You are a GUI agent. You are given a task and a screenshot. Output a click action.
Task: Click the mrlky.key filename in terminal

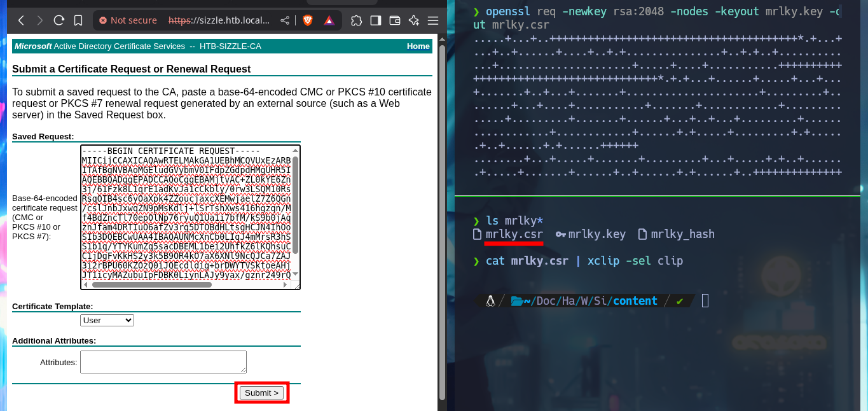597,234
